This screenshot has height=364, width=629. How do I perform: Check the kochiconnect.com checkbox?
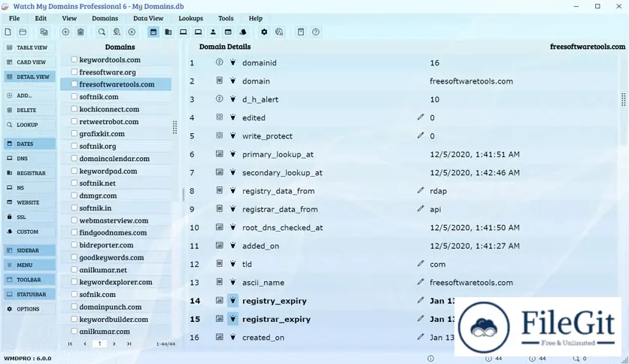(x=74, y=108)
